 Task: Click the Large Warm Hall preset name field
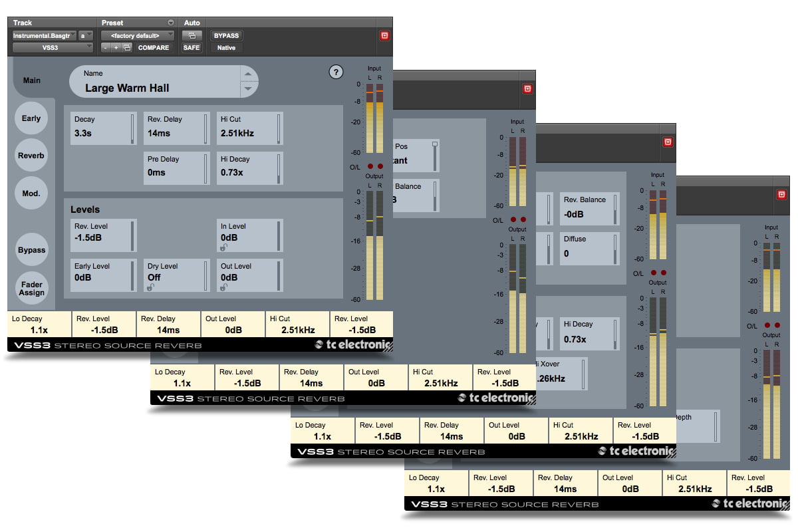click(155, 82)
